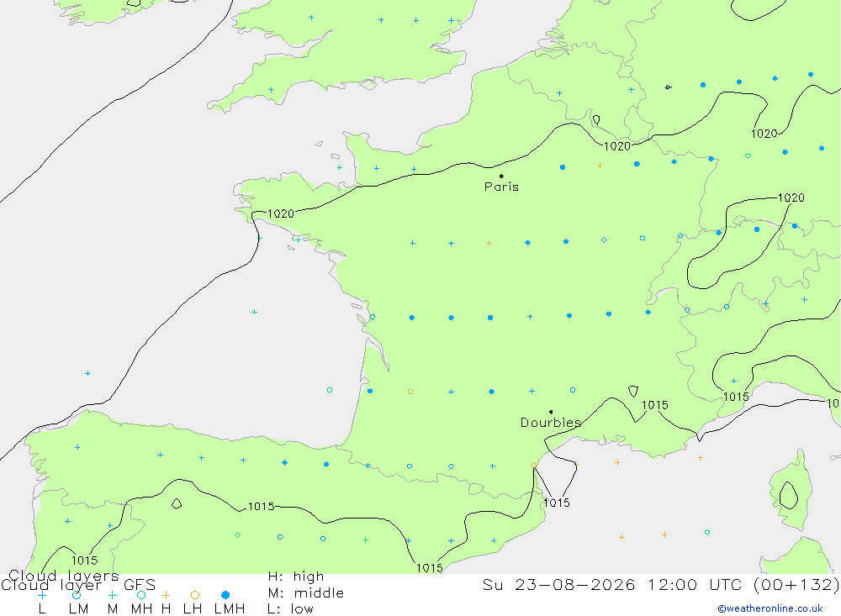Click the orange cross H legend symbol
Viewport: 841px width, 616px height.
point(166,595)
